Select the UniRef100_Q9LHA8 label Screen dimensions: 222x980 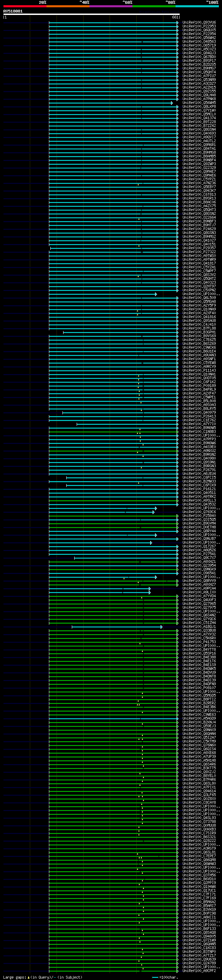[199, 95]
